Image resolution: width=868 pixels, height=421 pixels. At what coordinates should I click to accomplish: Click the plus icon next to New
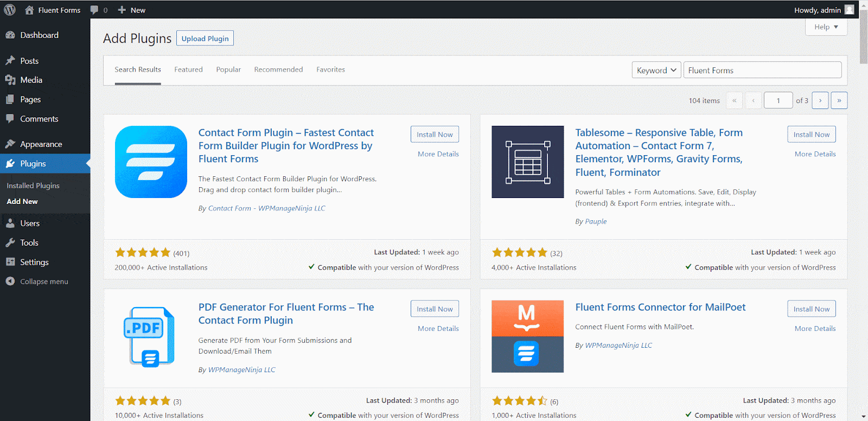click(x=122, y=10)
